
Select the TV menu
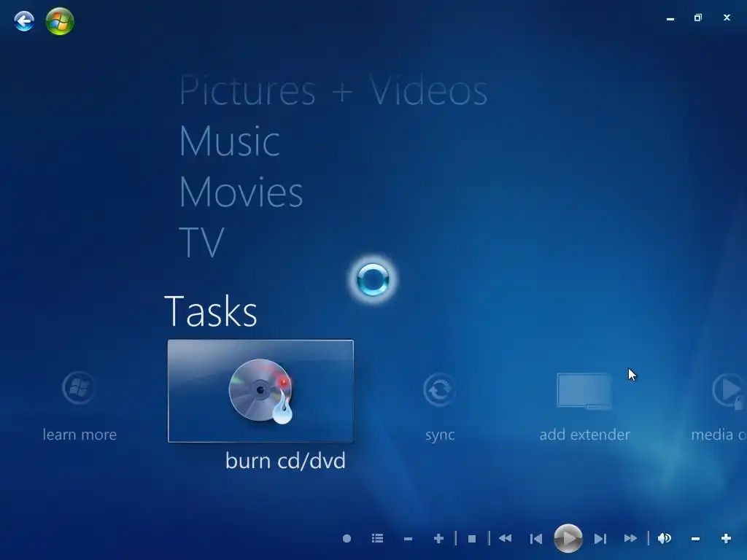(x=201, y=242)
